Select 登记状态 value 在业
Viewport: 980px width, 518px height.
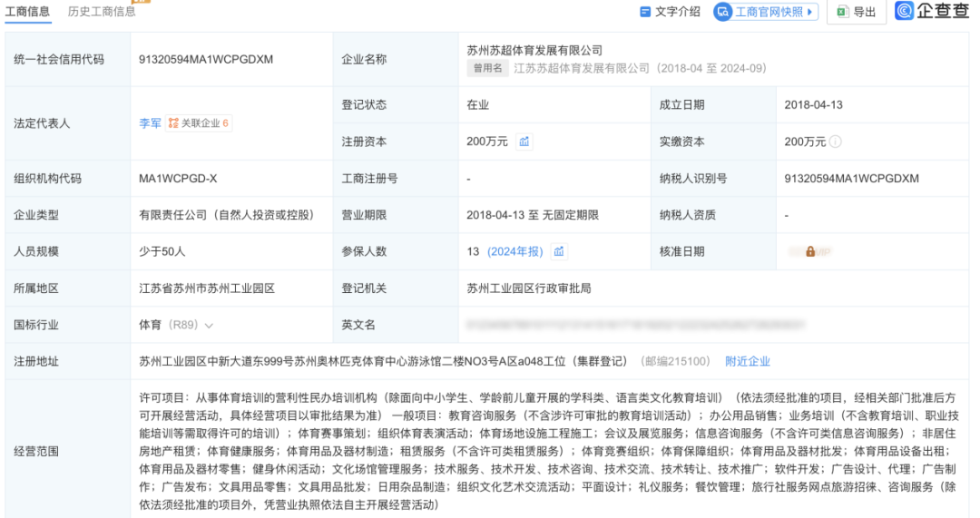point(477,105)
